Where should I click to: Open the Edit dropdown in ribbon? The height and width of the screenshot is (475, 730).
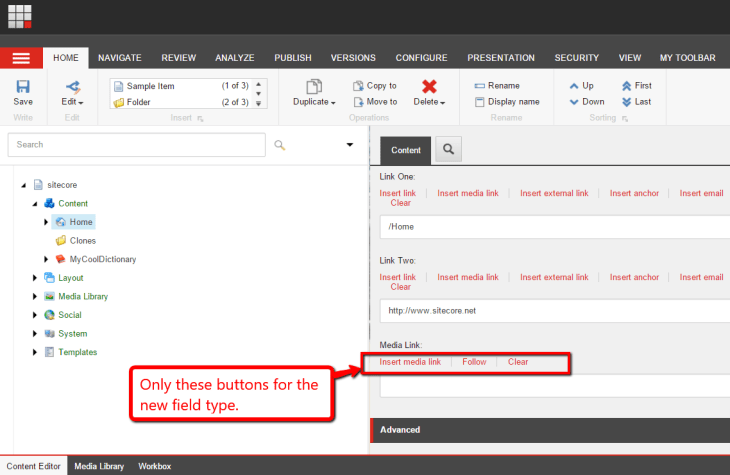click(72, 102)
